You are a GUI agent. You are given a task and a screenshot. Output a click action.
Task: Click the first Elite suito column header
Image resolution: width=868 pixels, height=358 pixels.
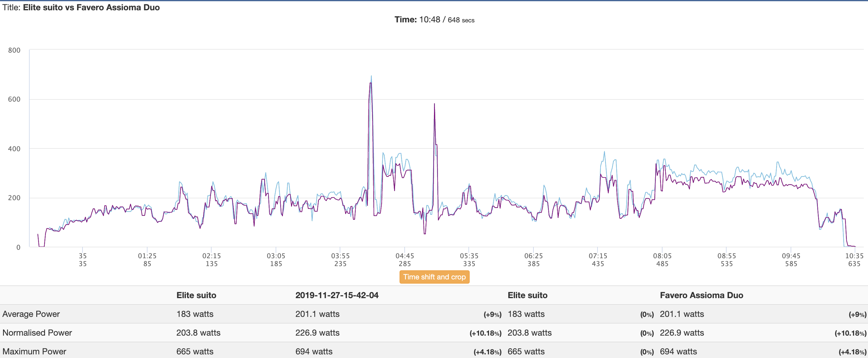coord(196,295)
